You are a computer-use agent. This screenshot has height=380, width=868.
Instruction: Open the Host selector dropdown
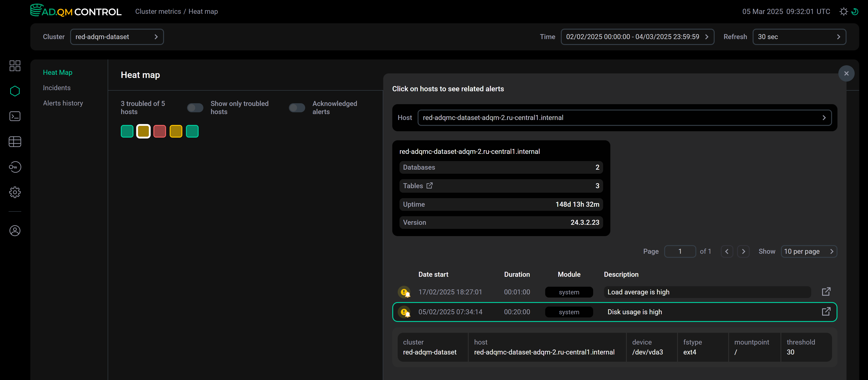(624, 117)
